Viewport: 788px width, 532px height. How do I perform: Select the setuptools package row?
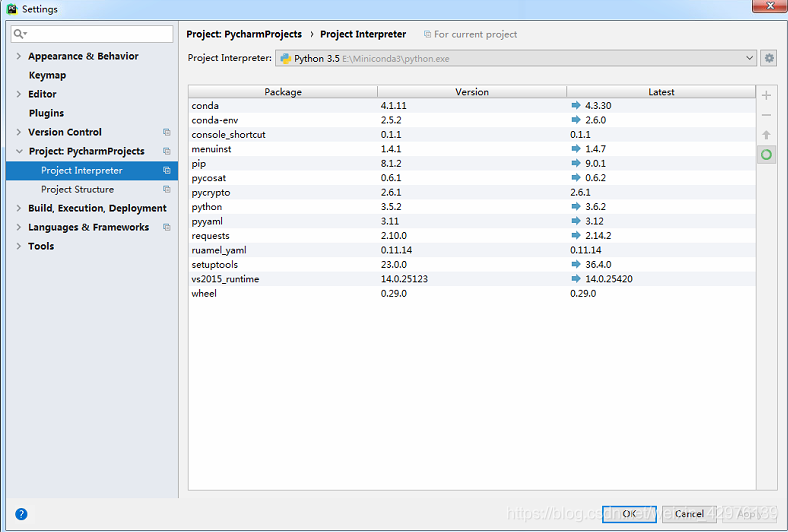click(x=472, y=264)
